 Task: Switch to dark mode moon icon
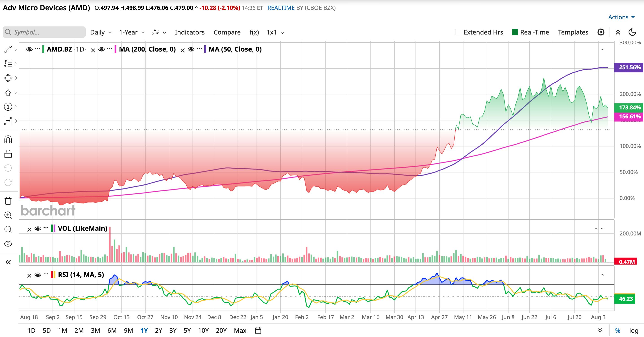coord(632,32)
